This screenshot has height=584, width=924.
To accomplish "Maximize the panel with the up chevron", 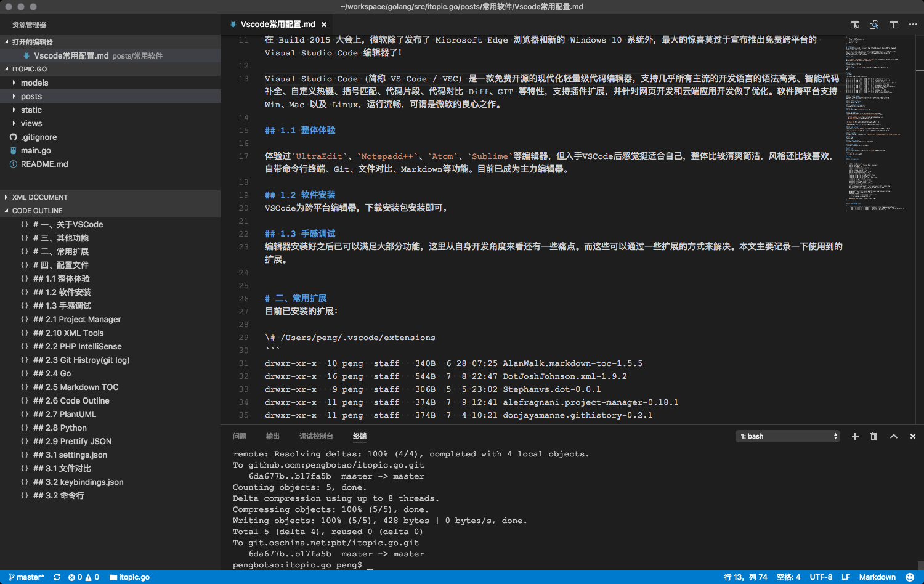I will coord(893,436).
